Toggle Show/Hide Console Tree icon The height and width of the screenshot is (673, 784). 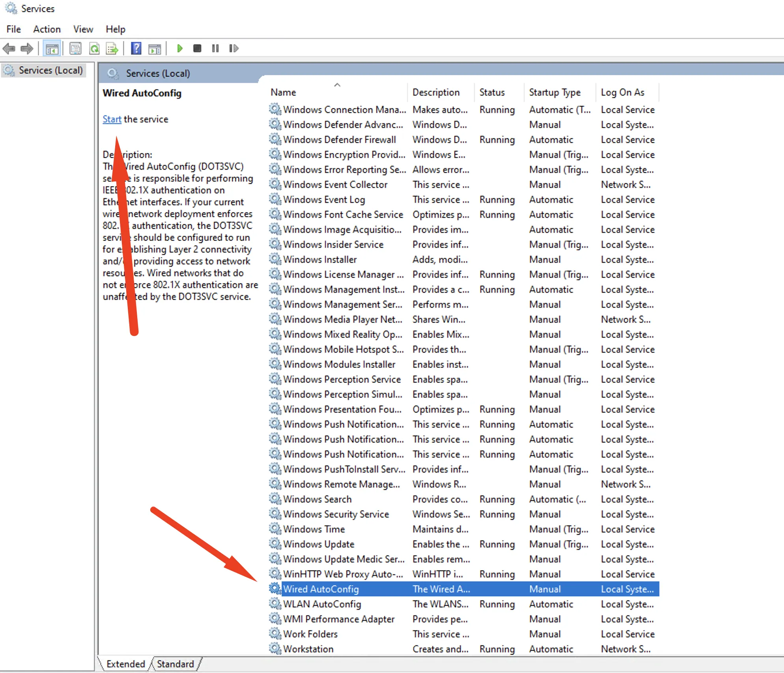52,49
